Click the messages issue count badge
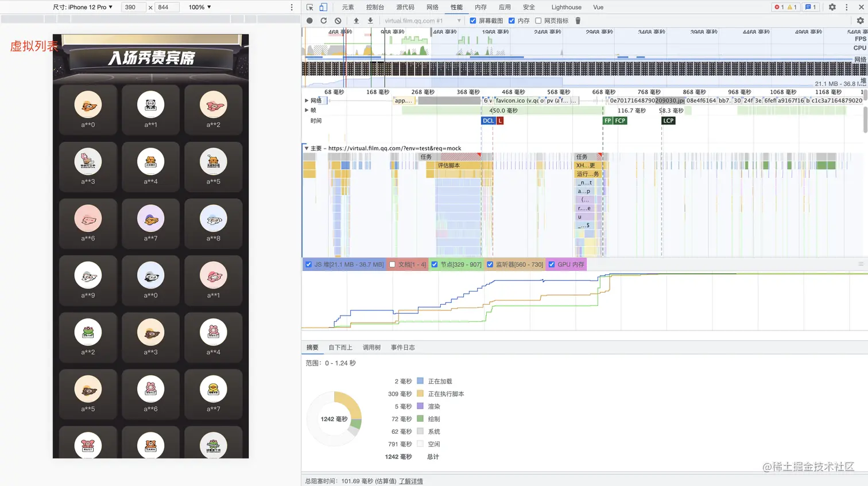Viewport: 868px width, 486px height. [x=811, y=7]
